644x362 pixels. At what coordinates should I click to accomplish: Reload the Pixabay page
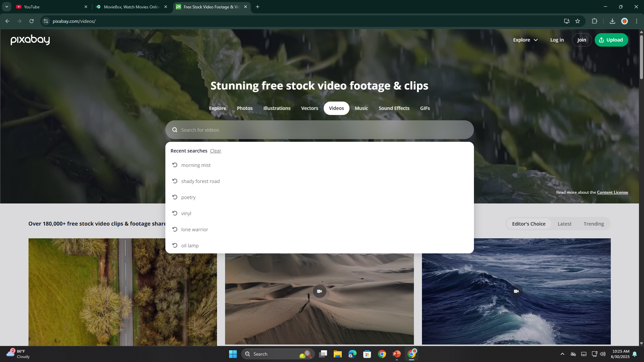(32, 21)
